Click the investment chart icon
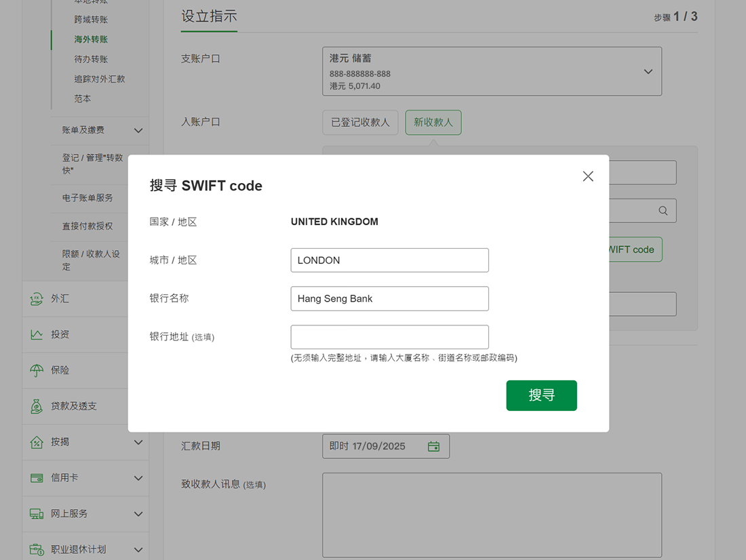Viewport: 746px width, 560px height. [x=37, y=334]
